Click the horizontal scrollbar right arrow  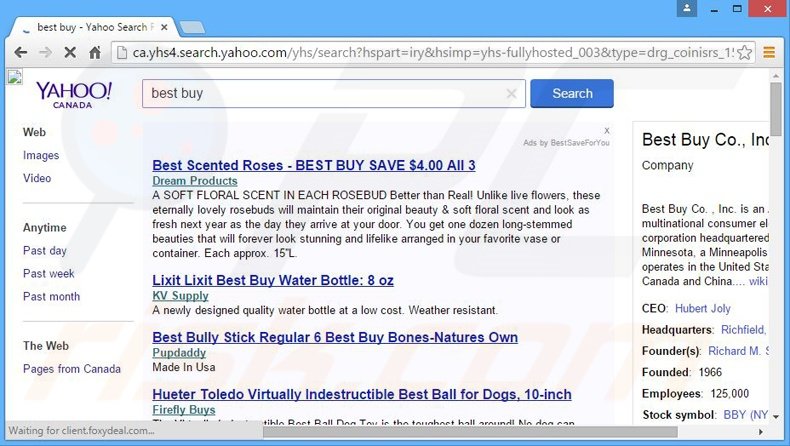(761, 431)
